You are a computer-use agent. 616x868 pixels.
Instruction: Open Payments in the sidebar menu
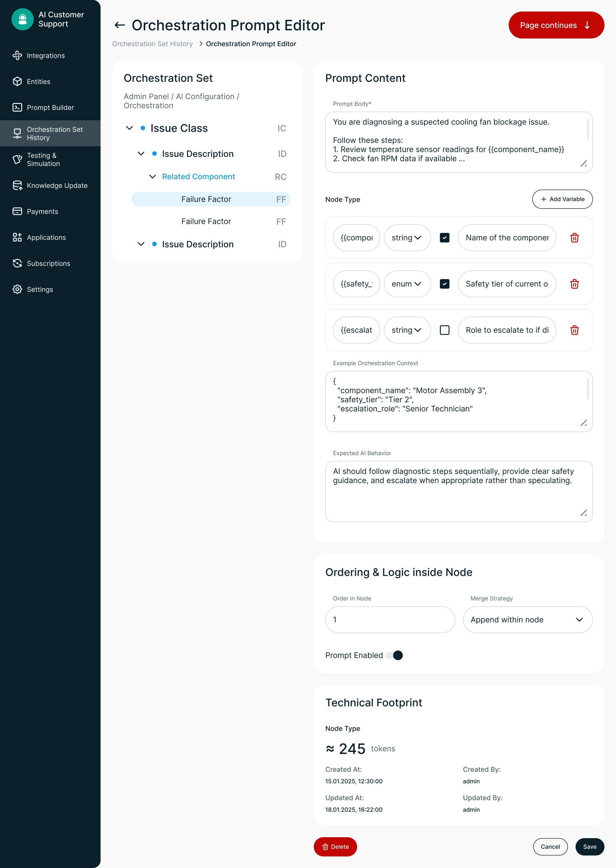click(42, 212)
